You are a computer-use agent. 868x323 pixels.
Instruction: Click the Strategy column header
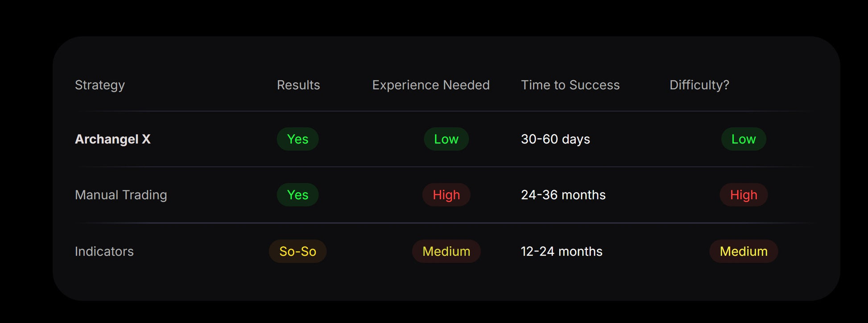point(99,85)
